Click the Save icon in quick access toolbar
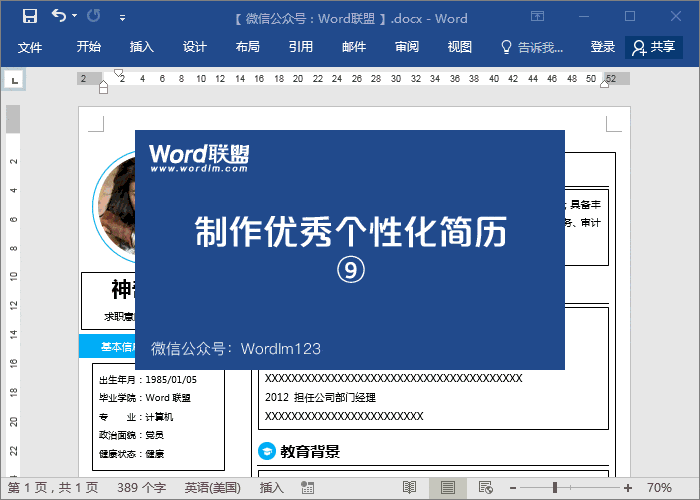The image size is (700, 500). (30, 17)
